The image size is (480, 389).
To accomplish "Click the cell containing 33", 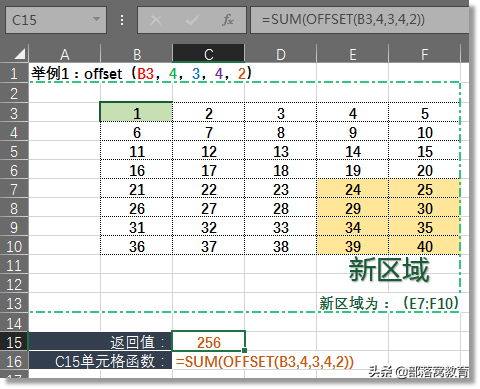I will click(x=281, y=227).
